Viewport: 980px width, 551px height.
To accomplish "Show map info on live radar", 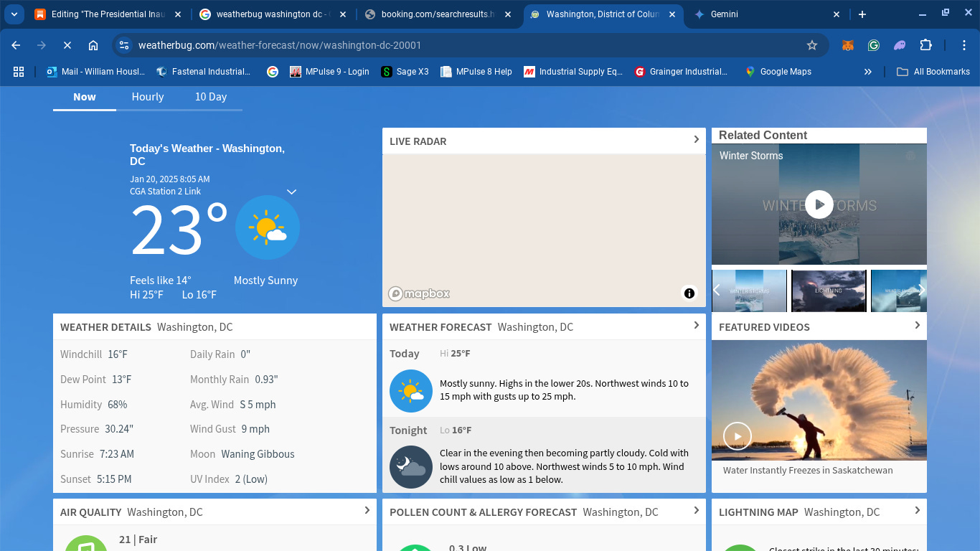I will coord(689,293).
